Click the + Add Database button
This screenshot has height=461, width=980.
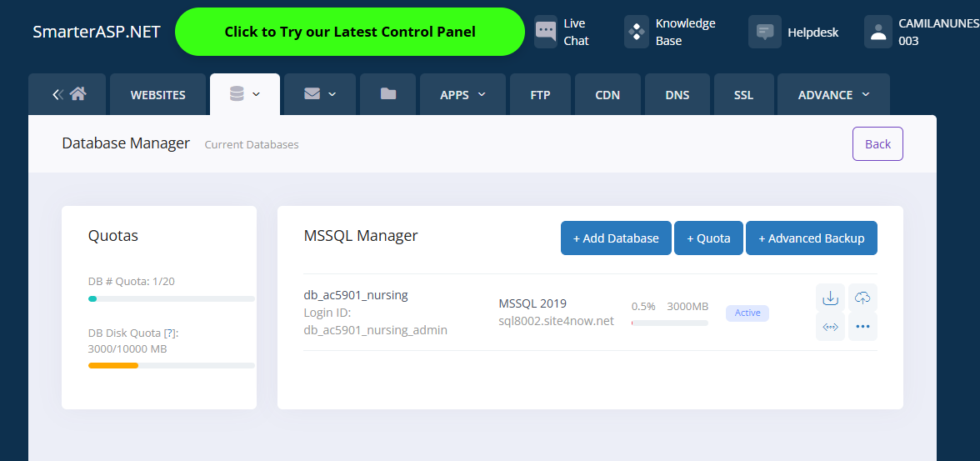pyautogui.click(x=616, y=238)
